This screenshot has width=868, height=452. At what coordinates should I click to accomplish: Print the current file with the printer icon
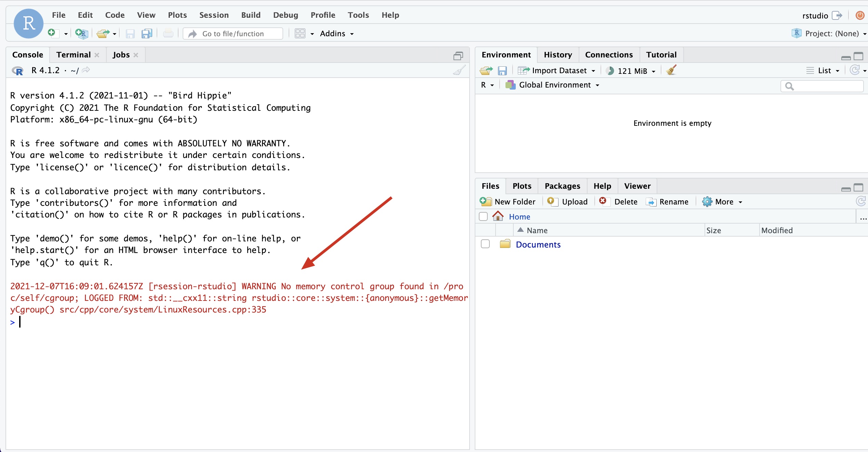pyautogui.click(x=167, y=33)
